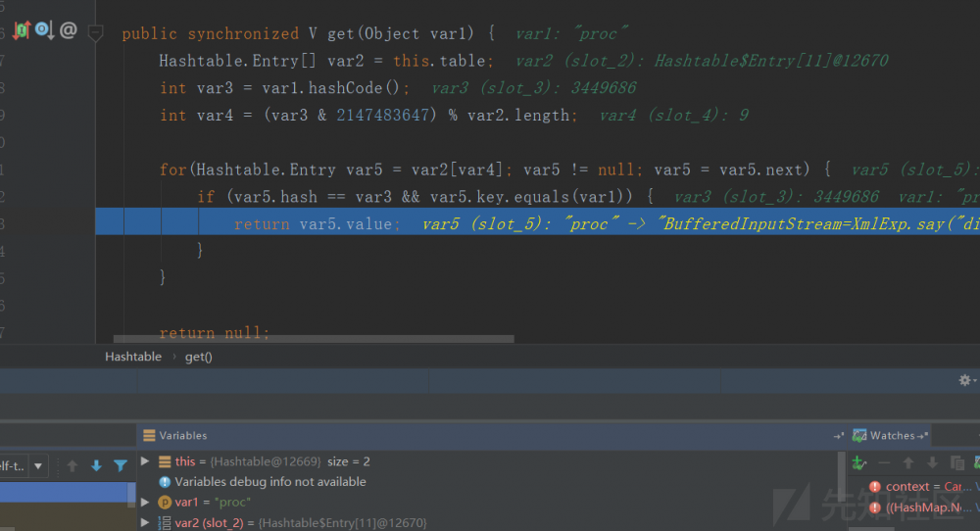Screen dimensions: 980x531
Task: Click 'var5.key.equals(var1)' expression
Action: (x=527, y=197)
